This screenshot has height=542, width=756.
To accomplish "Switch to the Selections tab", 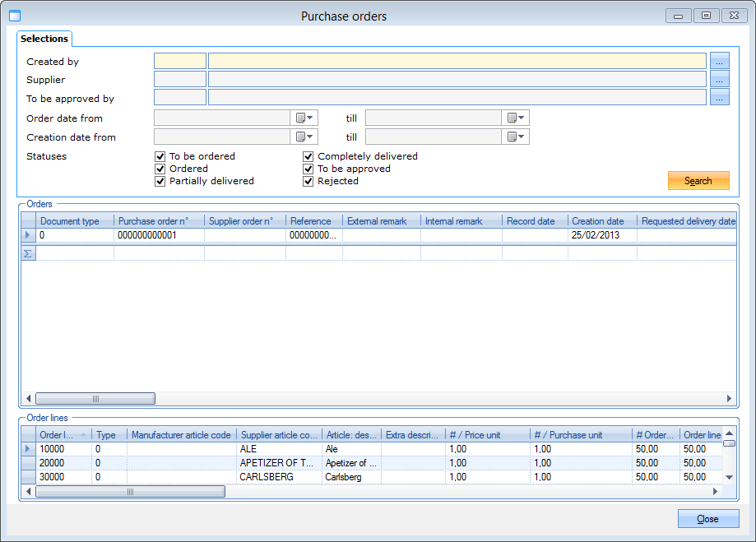I will tap(44, 39).
